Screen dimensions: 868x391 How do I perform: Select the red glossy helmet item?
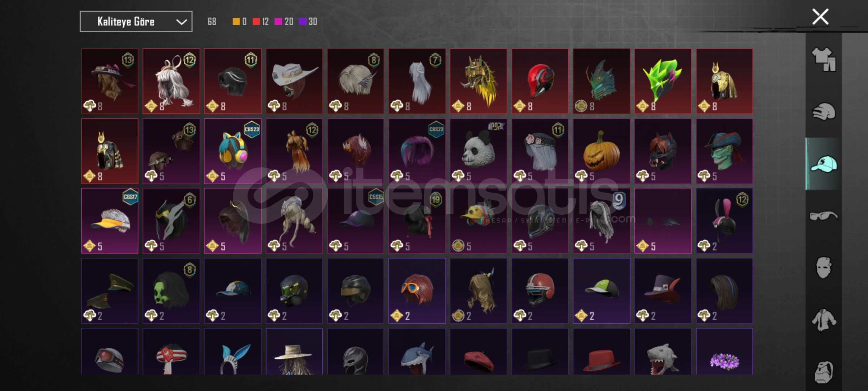(540, 81)
